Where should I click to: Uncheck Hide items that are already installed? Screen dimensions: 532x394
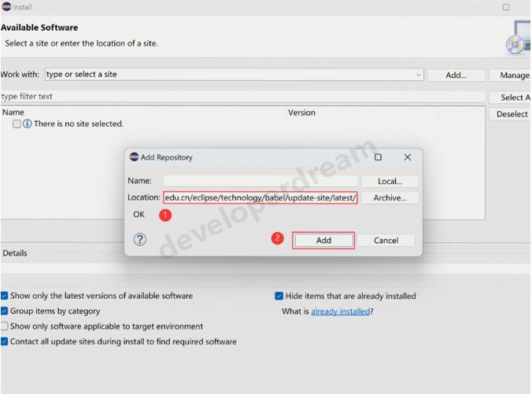click(x=279, y=296)
